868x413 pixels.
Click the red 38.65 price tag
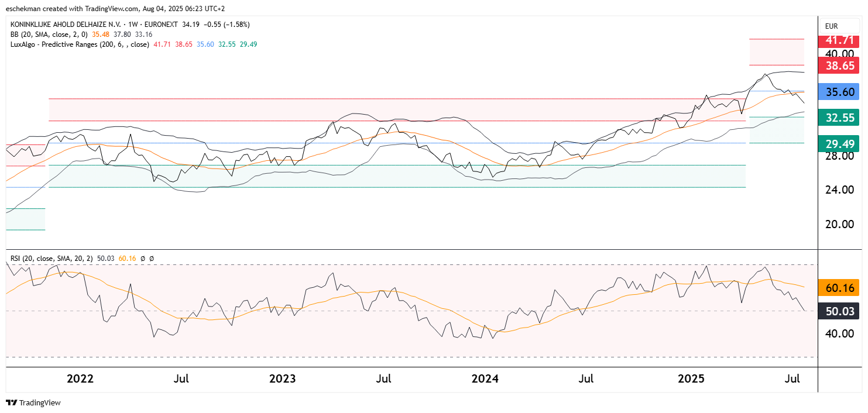839,66
